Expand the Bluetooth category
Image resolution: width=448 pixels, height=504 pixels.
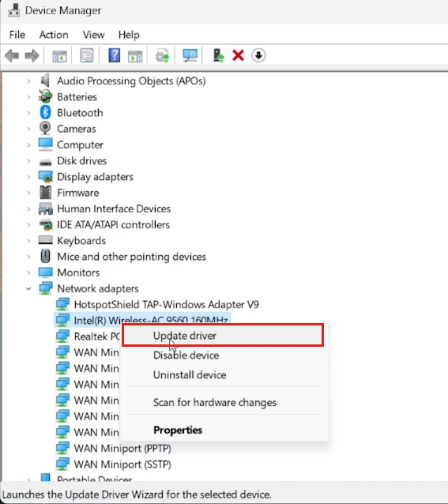point(28,113)
